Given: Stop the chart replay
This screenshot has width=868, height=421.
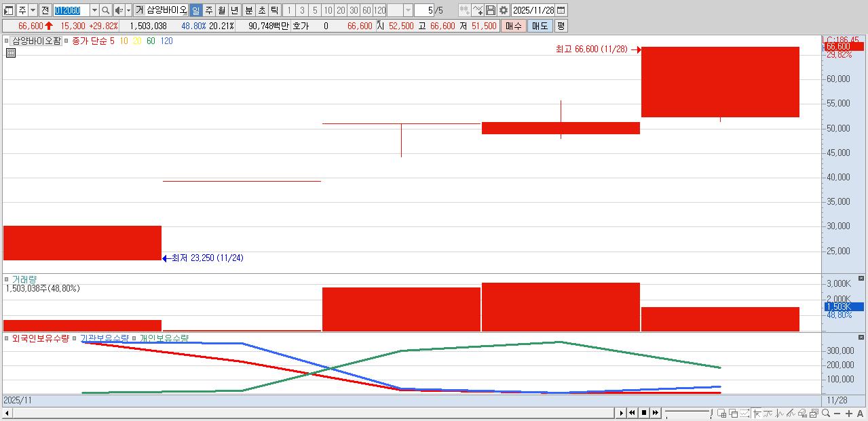Looking at the screenshot, I should pos(643,413).
